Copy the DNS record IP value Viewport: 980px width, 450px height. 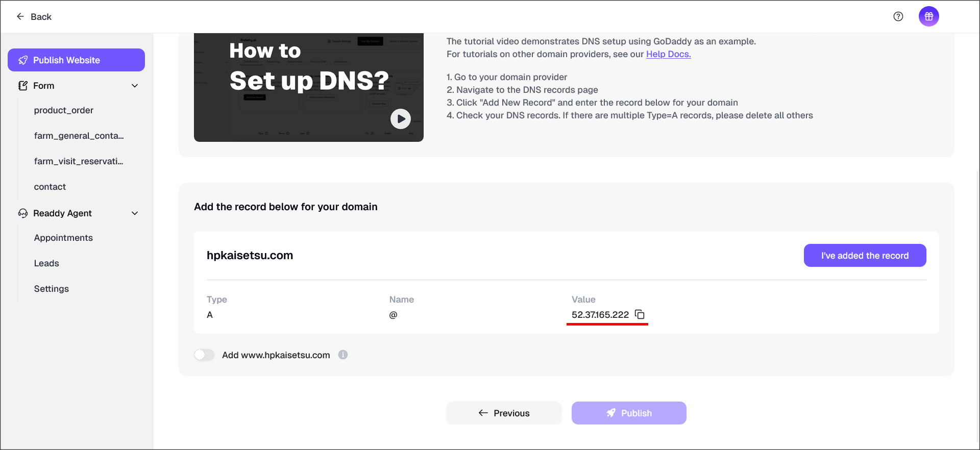pyautogui.click(x=640, y=314)
